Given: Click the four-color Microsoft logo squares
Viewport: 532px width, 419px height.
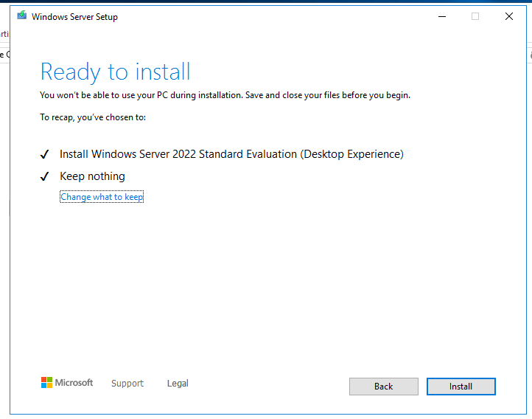Looking at the screenshot, I should (47, 383).
